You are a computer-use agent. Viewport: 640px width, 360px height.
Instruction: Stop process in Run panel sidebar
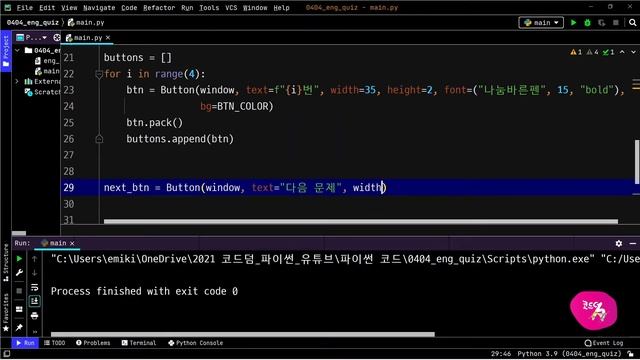tap(19, 291)
